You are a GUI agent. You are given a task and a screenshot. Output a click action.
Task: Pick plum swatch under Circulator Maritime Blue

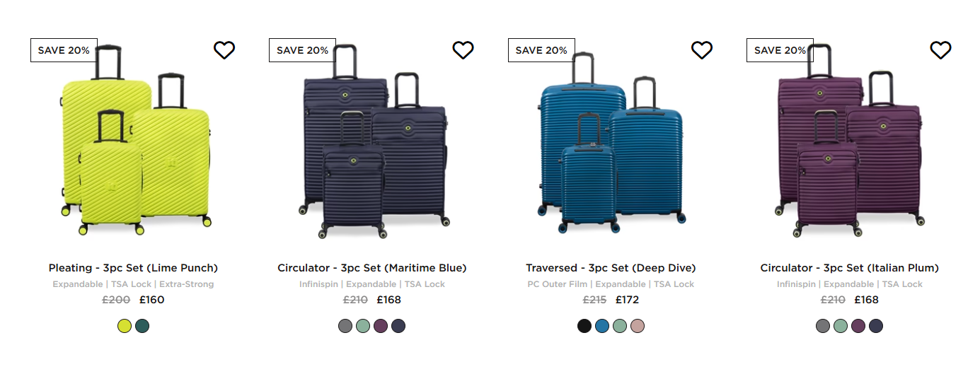381,326
